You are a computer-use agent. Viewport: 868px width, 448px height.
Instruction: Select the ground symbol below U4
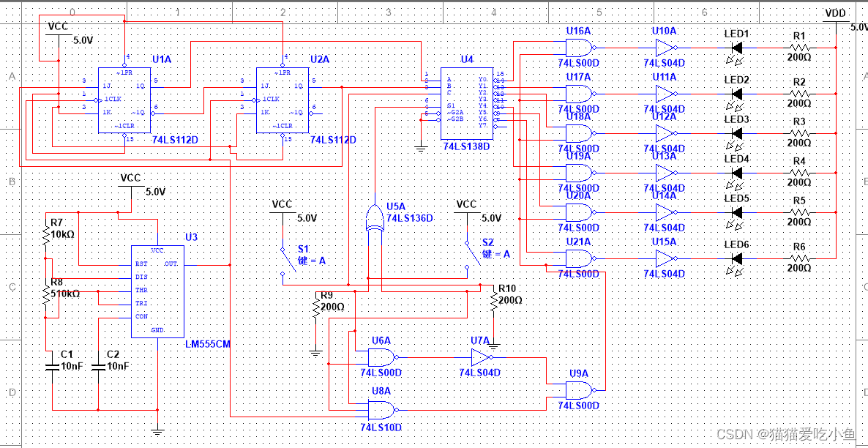(x=422, y=147)
